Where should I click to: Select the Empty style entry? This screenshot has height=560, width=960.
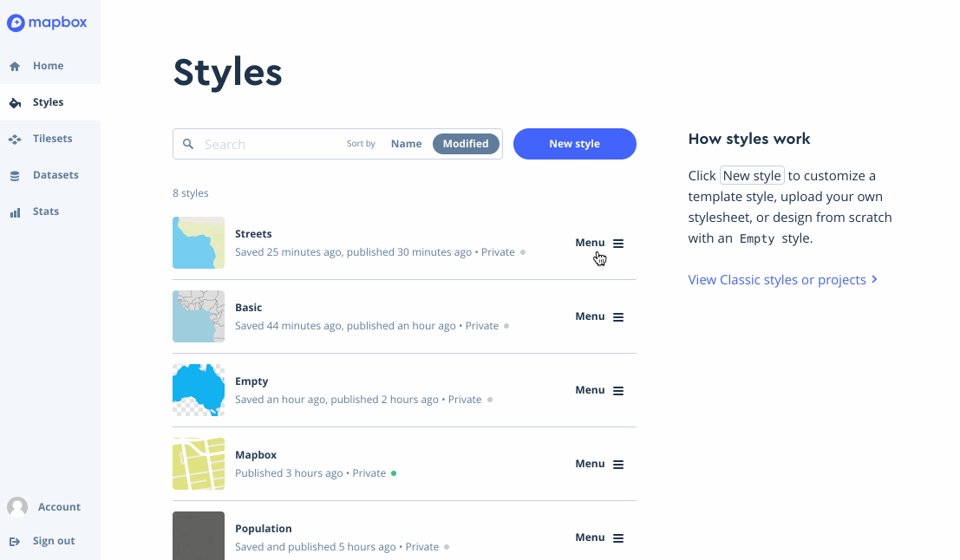pos(251,381)
